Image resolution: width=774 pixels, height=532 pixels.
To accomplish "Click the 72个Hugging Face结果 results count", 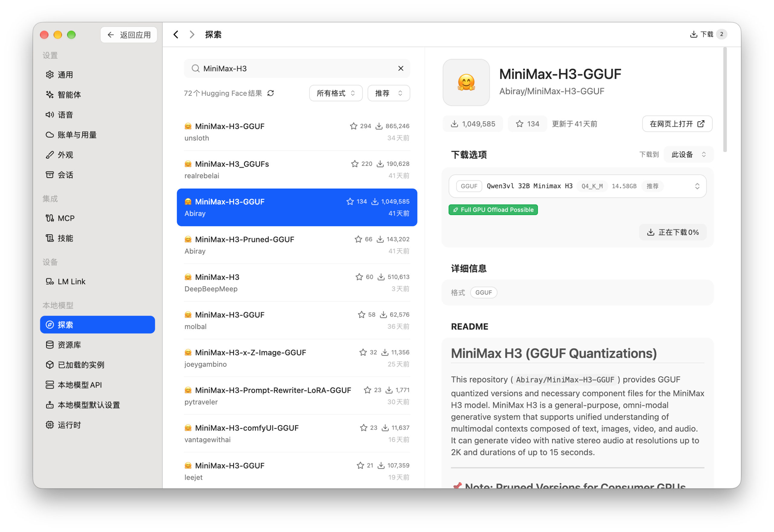I will [223, 93].
